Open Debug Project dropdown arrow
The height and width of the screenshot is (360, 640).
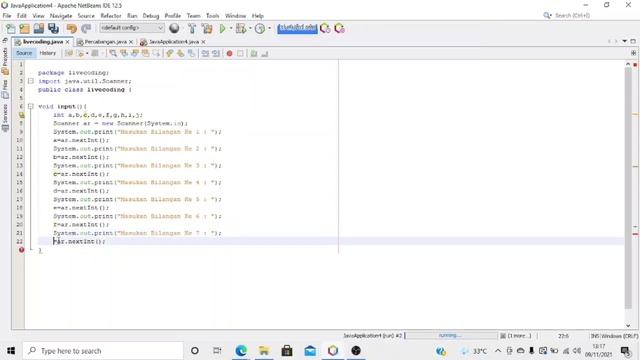(250, 28)
